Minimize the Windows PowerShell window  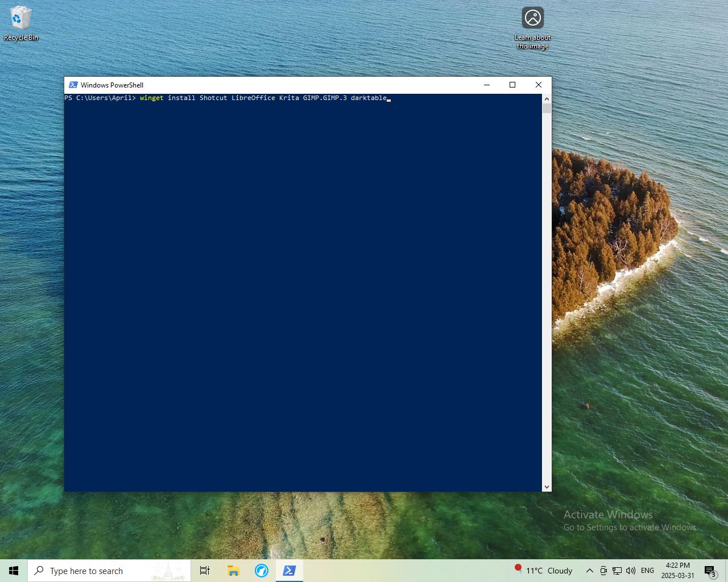(486, 85)
